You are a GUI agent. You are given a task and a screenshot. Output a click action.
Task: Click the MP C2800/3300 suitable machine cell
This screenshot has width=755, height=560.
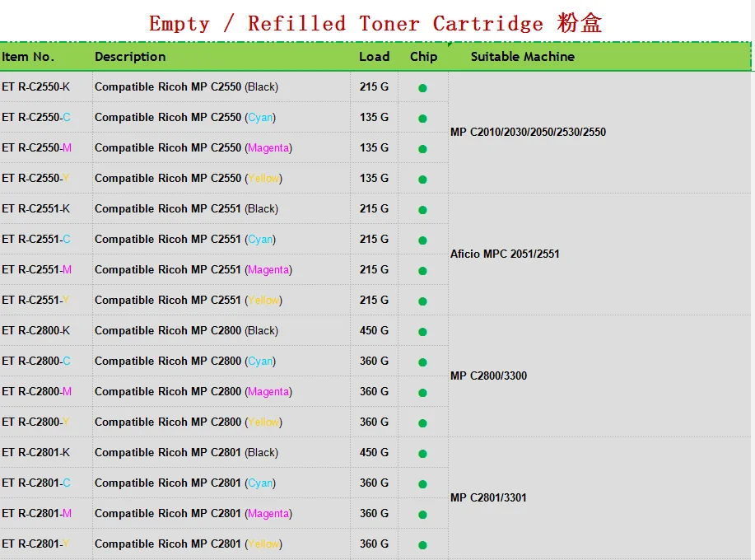pos(488,376)
